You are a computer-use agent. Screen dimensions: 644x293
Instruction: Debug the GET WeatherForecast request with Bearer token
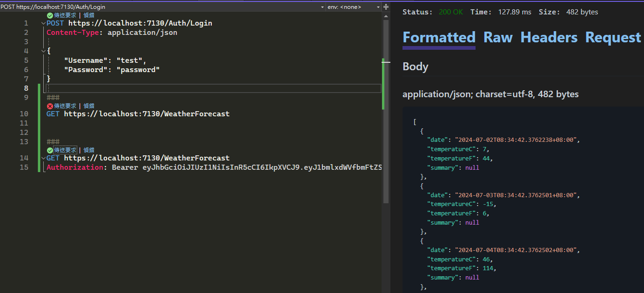(89, 150)
